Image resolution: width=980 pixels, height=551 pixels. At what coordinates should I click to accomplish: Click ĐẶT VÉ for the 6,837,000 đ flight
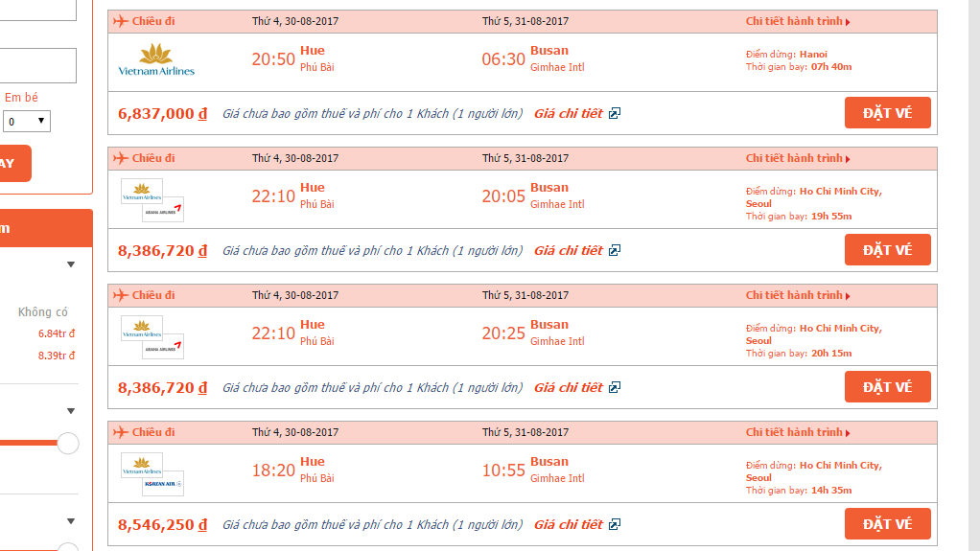tap(888, 112)
